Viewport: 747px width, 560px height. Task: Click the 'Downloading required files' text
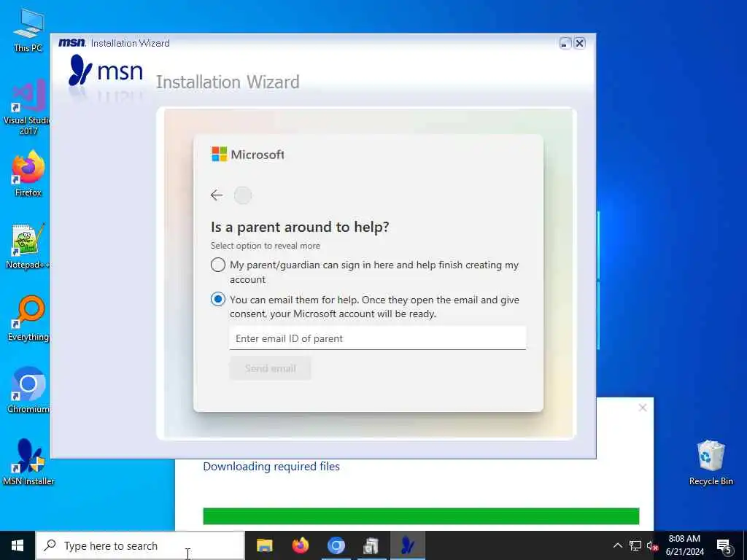[271, 466]
